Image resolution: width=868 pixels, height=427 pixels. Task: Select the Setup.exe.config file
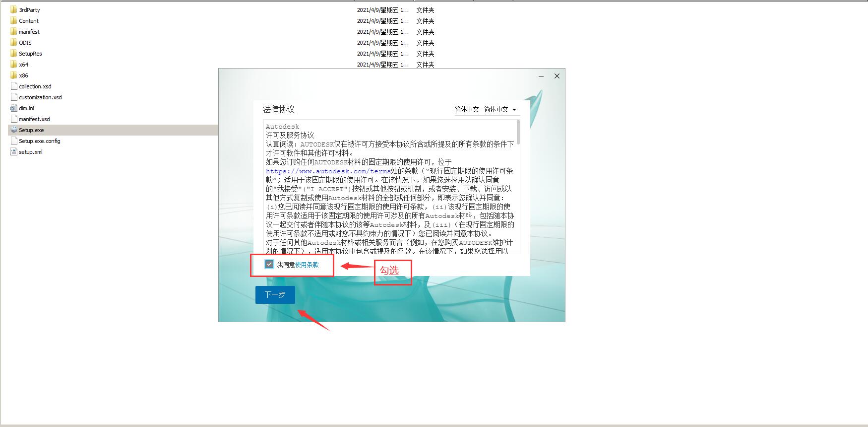[x=39, y=141]
